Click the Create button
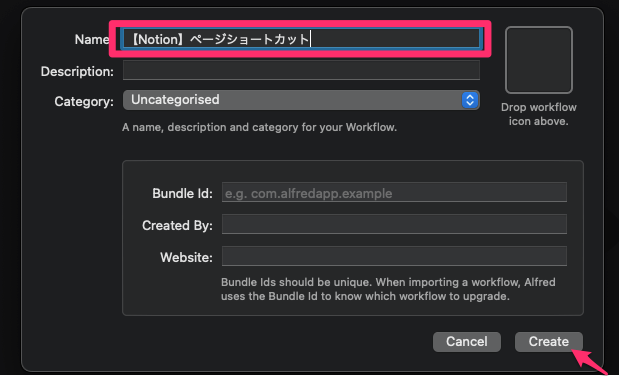619x376 pixels. [x=549, y=342]
